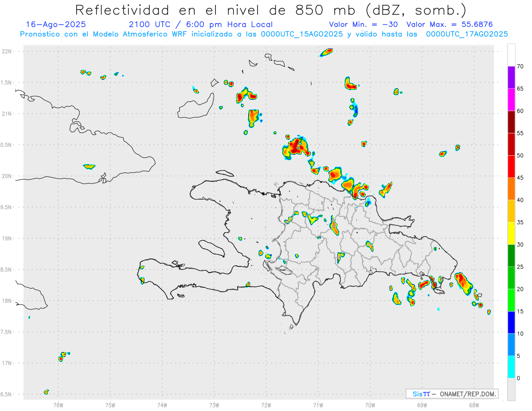
Task: Click the colorbar label '55'
Action: [520, 133]
